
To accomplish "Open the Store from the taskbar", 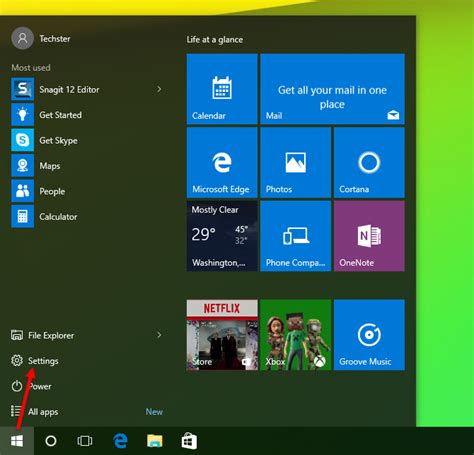I will [189, 441].
